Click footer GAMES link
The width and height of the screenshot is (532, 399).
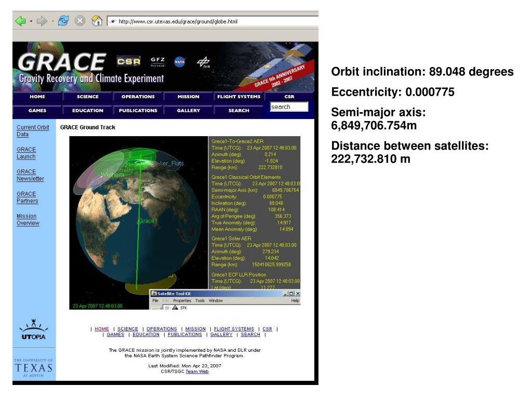[x=115, y=334]
